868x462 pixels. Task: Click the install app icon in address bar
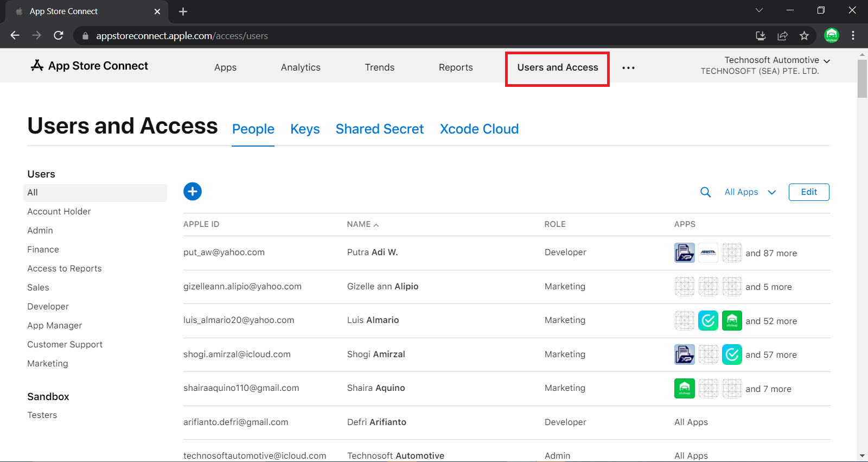[x=761, y=36]
